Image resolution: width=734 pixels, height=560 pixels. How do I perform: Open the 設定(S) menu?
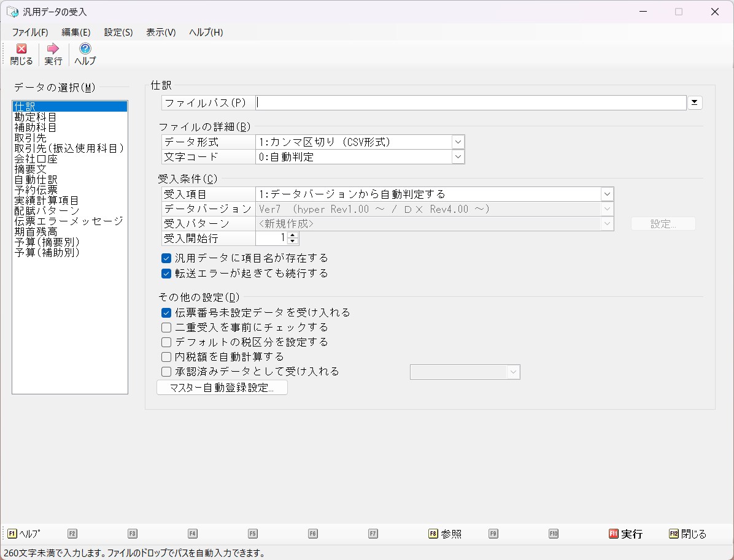118,33
